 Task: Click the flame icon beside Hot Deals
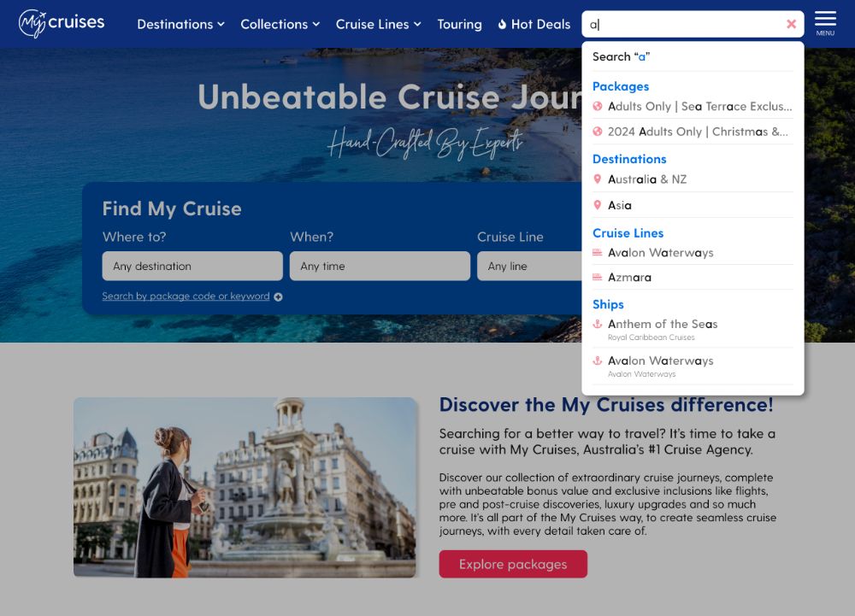pos(502,24)
